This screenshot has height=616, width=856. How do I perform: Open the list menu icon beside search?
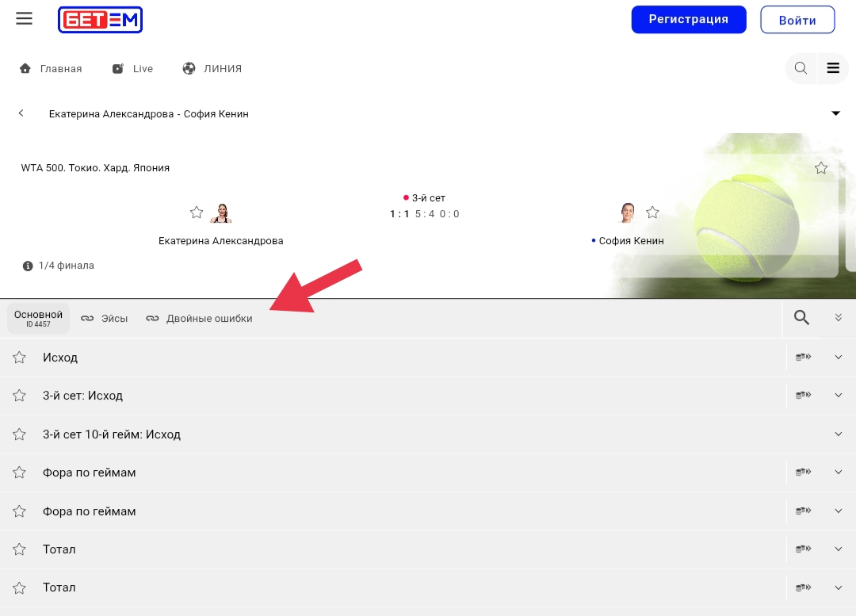click(x=833, y=68)
